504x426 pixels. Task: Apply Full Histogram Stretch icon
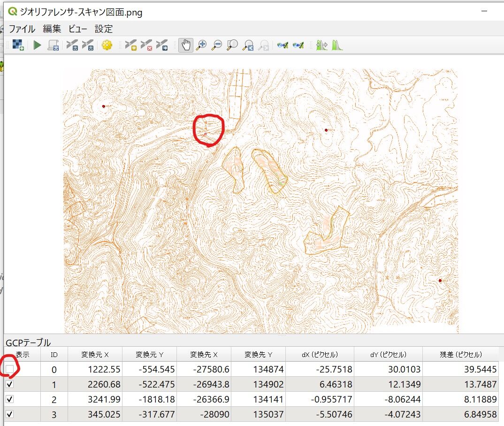point(322,45)
